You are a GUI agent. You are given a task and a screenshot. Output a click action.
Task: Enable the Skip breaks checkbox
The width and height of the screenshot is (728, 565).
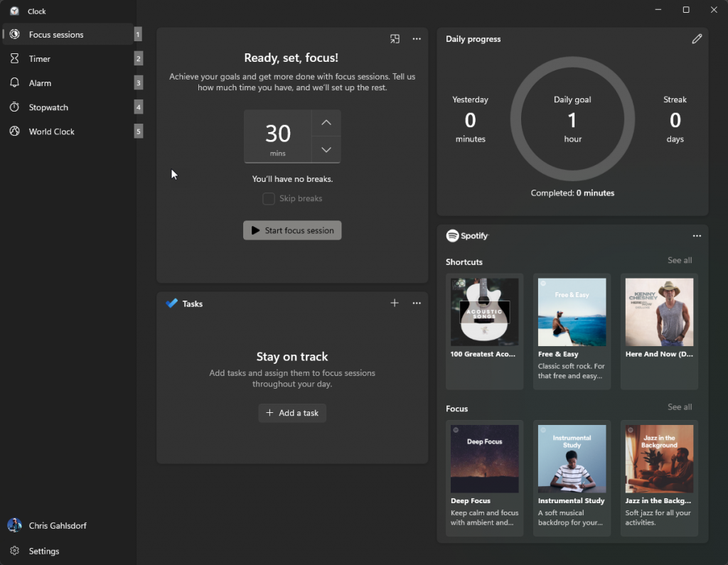(269, 198)
